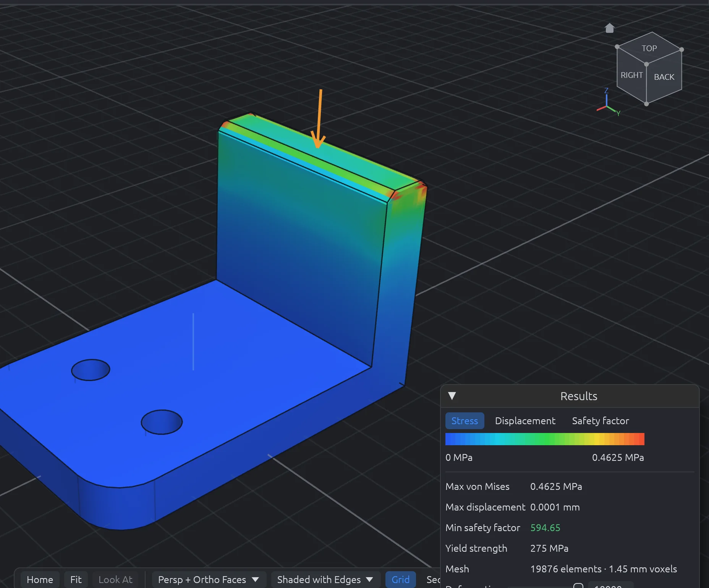Switch to the Displacement results tab
709x588 pixels.
[x=525, y=421]
